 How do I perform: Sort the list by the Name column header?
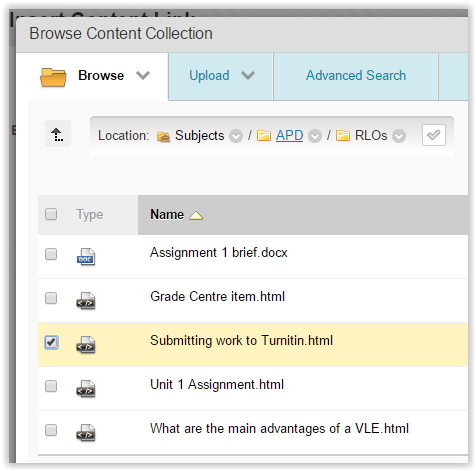tap(167, 214)
